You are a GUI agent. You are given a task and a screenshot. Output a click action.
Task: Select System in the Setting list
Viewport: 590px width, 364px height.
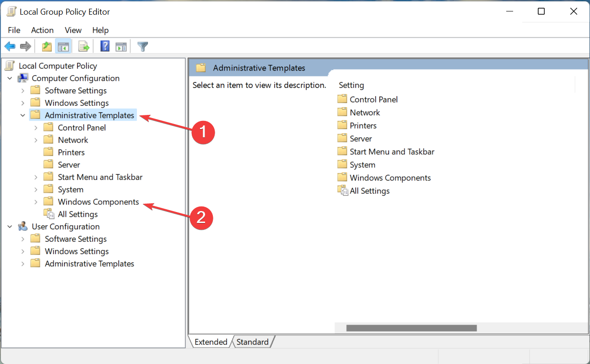pyautogui.click(x=362, y=165)
